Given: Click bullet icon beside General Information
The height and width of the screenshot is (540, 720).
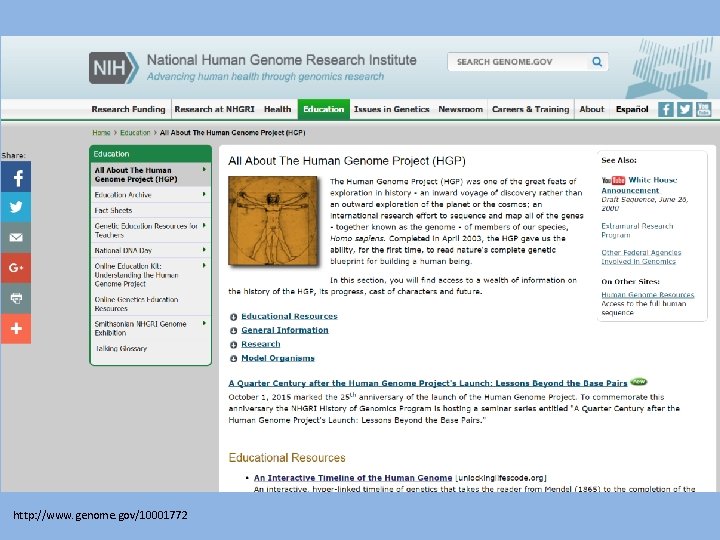Looking at the screenshot, I should click(x=233, y=331).
